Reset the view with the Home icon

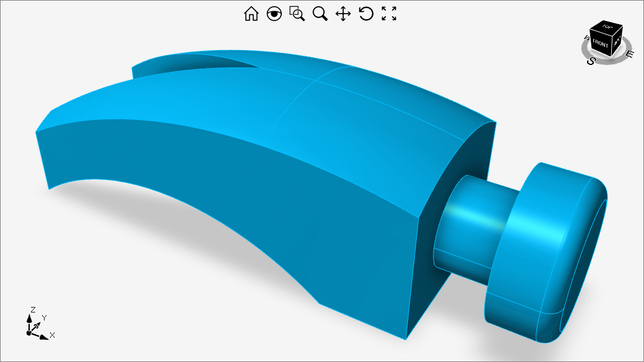click(x=251, y=14)
